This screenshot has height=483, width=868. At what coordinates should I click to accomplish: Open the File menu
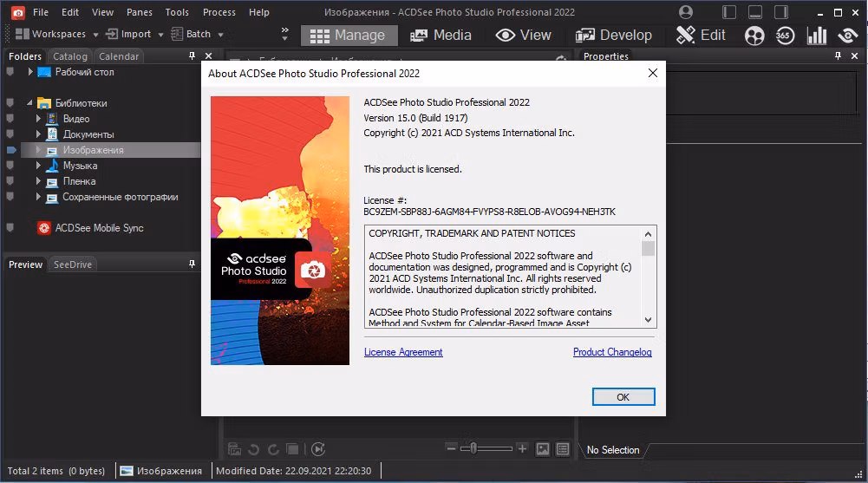pyautogui.click(x=41, y=12)
